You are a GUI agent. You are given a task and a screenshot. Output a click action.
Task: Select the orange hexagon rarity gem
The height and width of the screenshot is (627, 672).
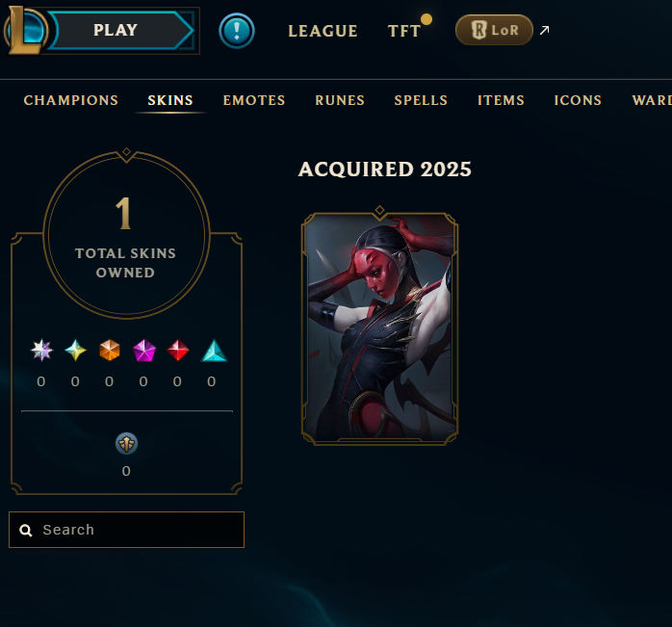pos(110,350)
